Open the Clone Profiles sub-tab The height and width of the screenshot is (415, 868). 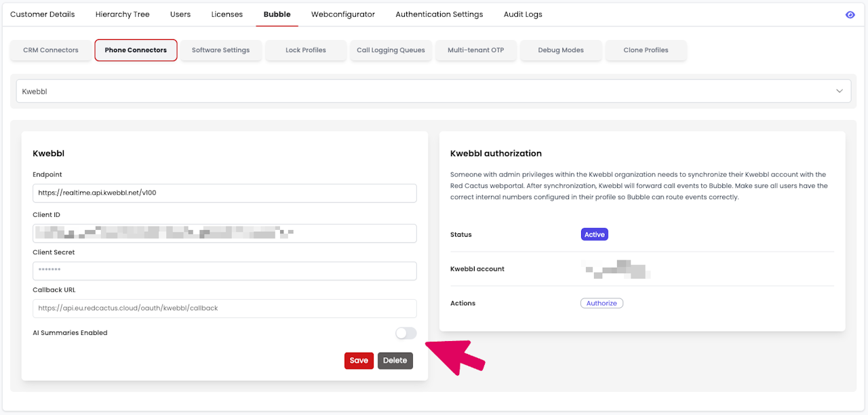point(646,50)
